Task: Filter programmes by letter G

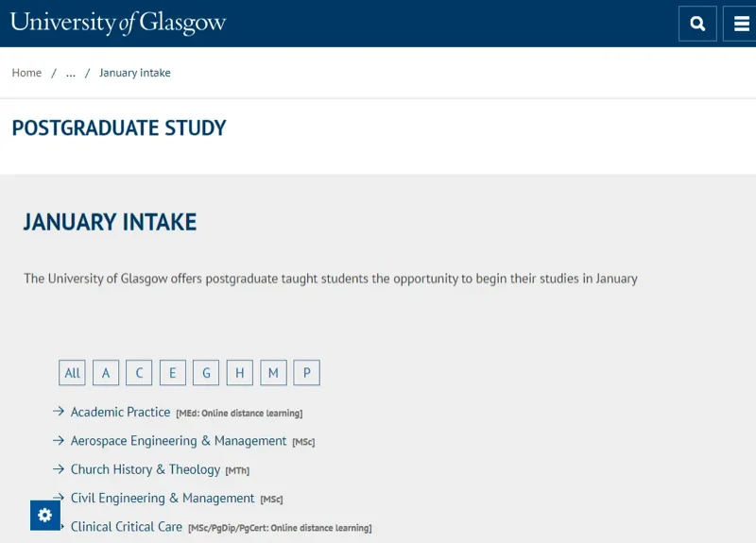Action: click(x=206, y=372)
